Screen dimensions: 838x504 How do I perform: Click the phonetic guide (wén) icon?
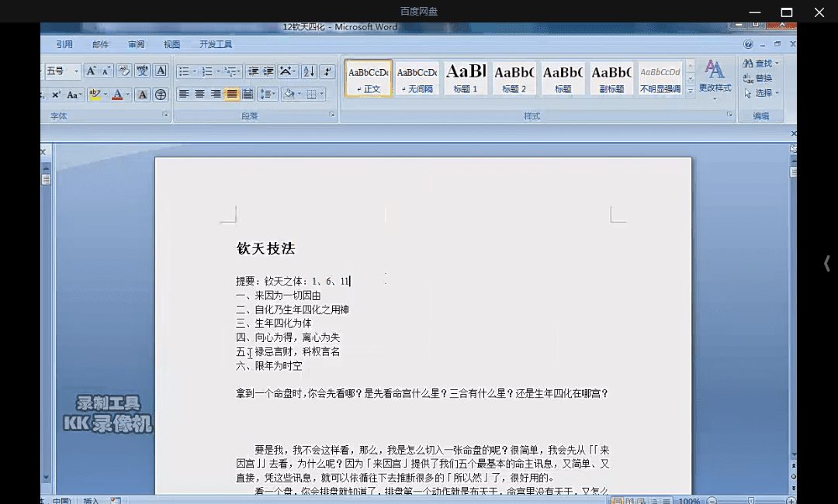142,71
